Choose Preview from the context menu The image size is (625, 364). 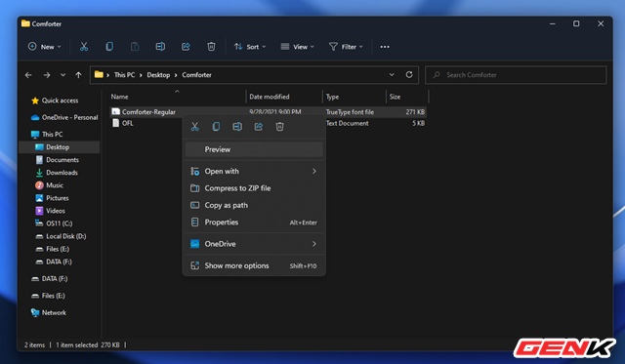(x=254, y=149)
